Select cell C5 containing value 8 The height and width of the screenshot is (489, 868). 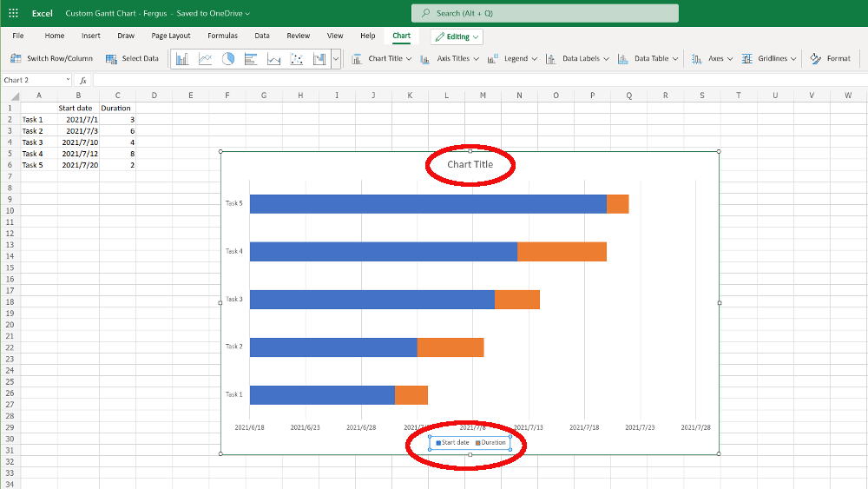tap(117, 154)
